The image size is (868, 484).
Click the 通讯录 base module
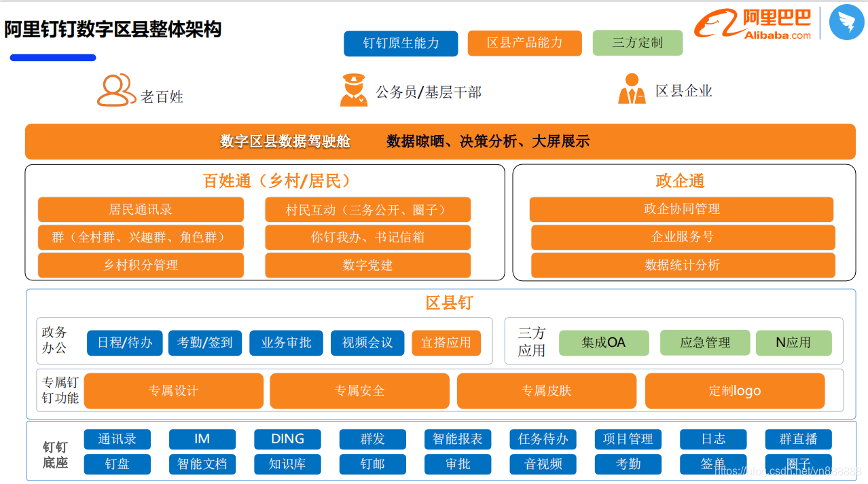tap(117, 439)
